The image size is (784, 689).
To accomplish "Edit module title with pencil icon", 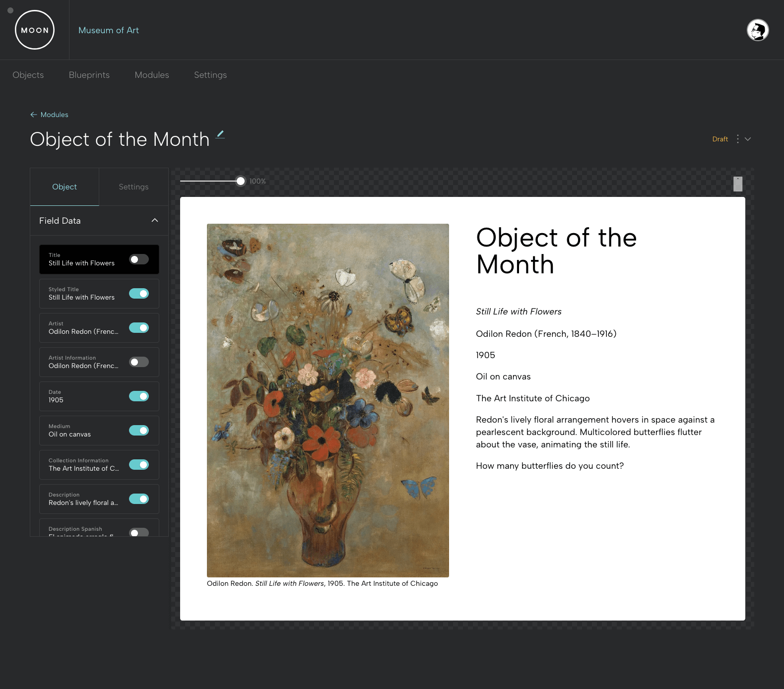I will 220,134.
